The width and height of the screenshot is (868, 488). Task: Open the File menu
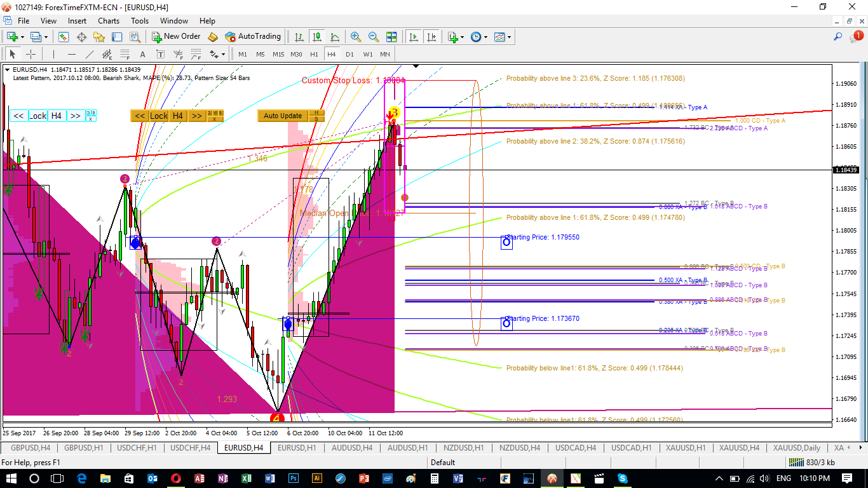[24, 21]
